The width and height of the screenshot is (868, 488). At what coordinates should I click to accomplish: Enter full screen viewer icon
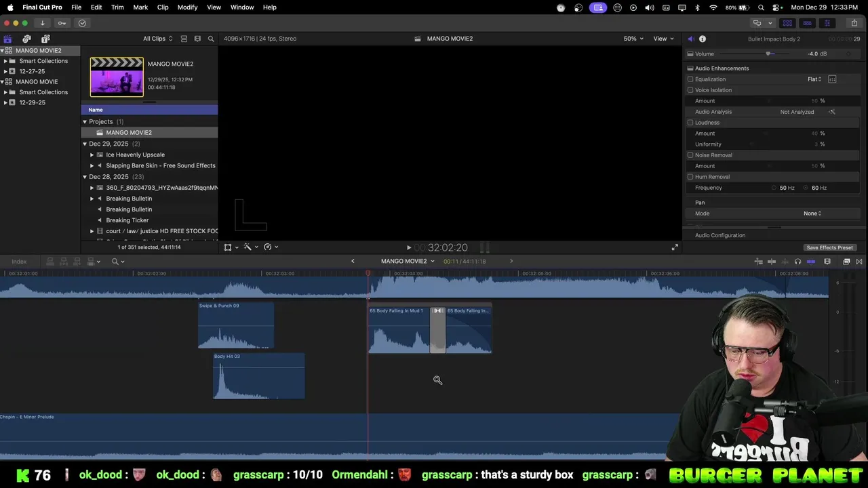pyautogui.click(x=675, y=247)
